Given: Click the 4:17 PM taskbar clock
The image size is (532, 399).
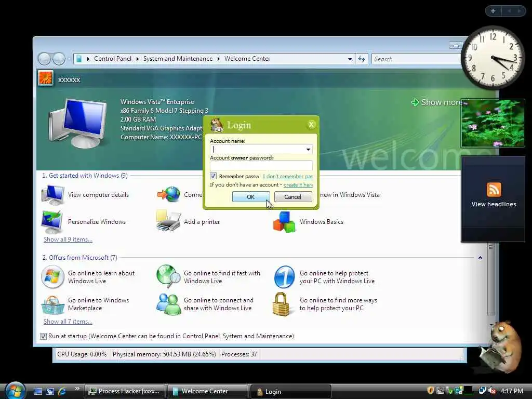Looking at the screenshot, I should click(512, 391).
